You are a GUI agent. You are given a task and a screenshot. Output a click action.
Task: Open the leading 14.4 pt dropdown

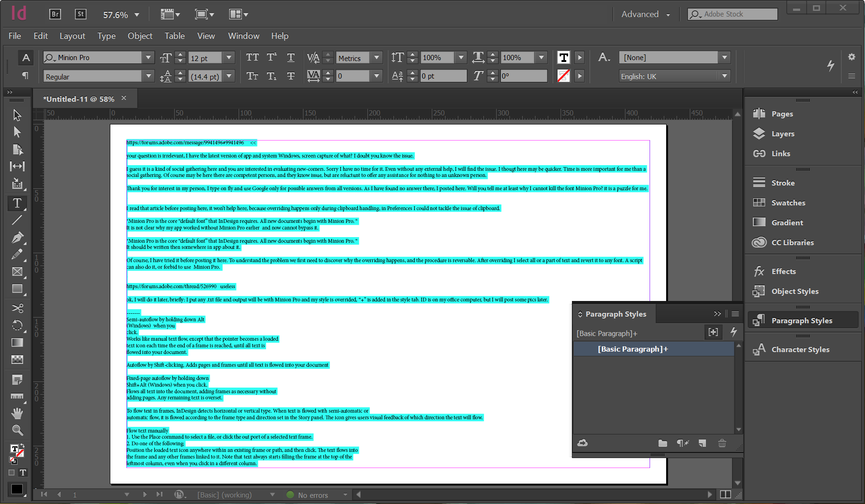coord(229,76)
